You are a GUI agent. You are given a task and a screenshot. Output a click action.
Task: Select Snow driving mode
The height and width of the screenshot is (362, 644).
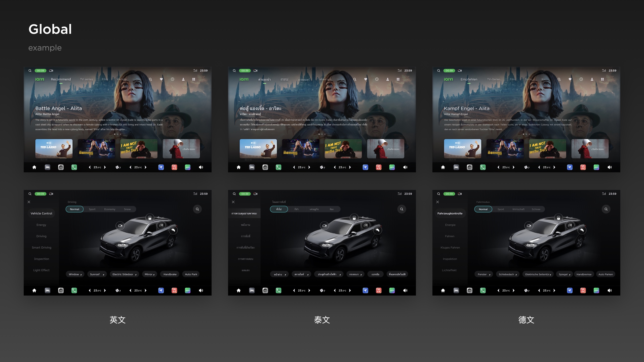pos(127,209)
